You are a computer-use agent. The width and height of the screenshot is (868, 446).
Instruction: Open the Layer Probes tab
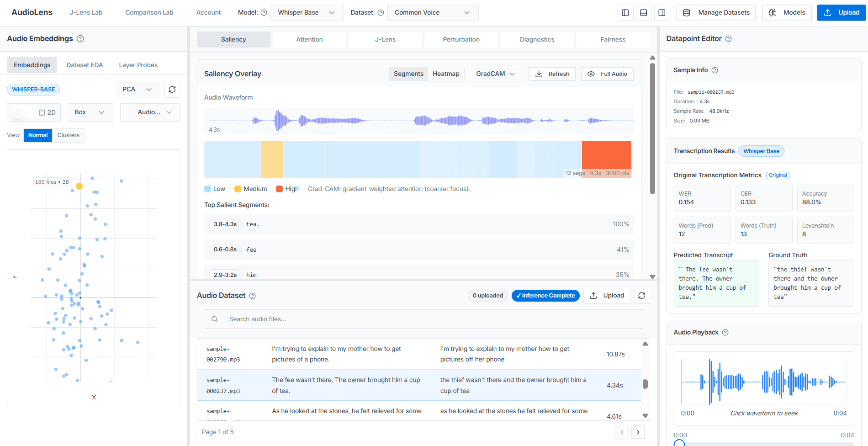click(x=138, y=65)
